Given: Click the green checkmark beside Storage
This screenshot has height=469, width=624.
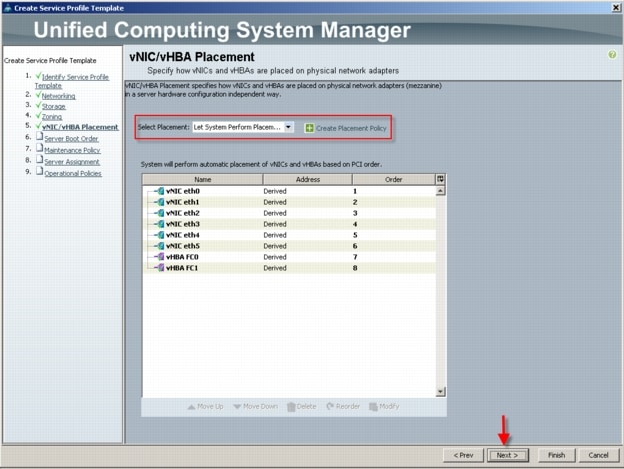Looking at the screenshot, I should 38,105.
